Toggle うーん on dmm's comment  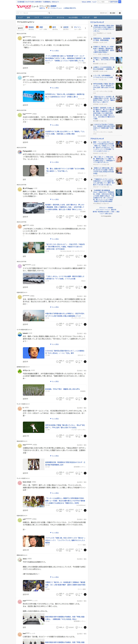point(79,595)
